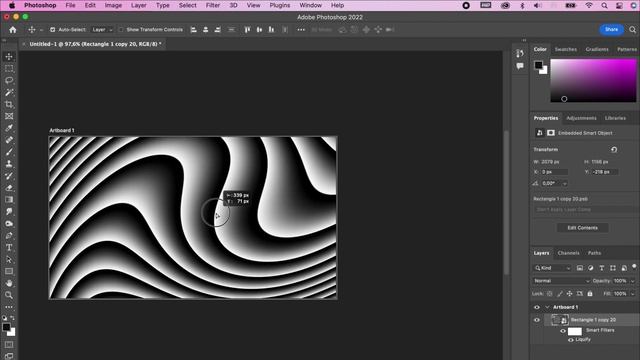Open the options bar three-dots menu
Screen dimensions: 640x360
[x=301, y=30]
